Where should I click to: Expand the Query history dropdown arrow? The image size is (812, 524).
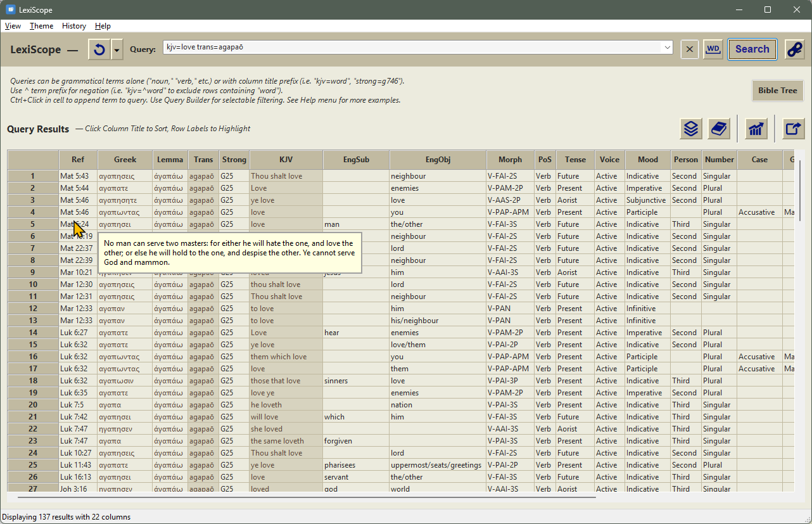coord(667,48)
